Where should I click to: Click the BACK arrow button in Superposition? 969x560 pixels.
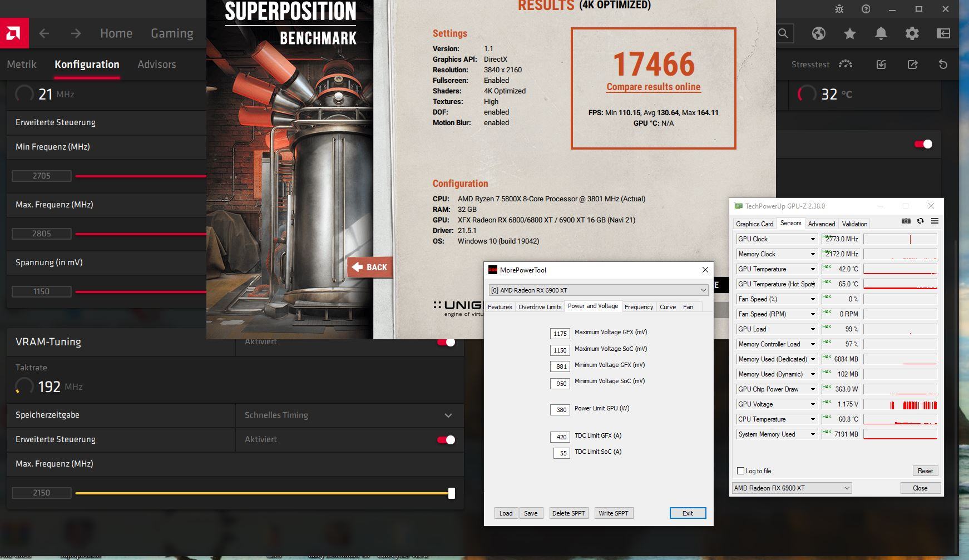point(370,267)
